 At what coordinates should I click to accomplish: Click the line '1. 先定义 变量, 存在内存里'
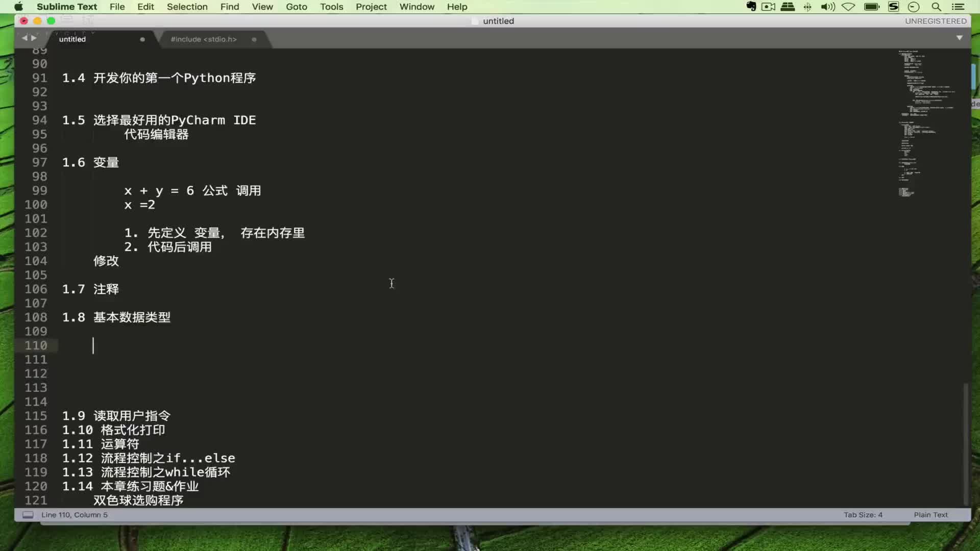214,233
